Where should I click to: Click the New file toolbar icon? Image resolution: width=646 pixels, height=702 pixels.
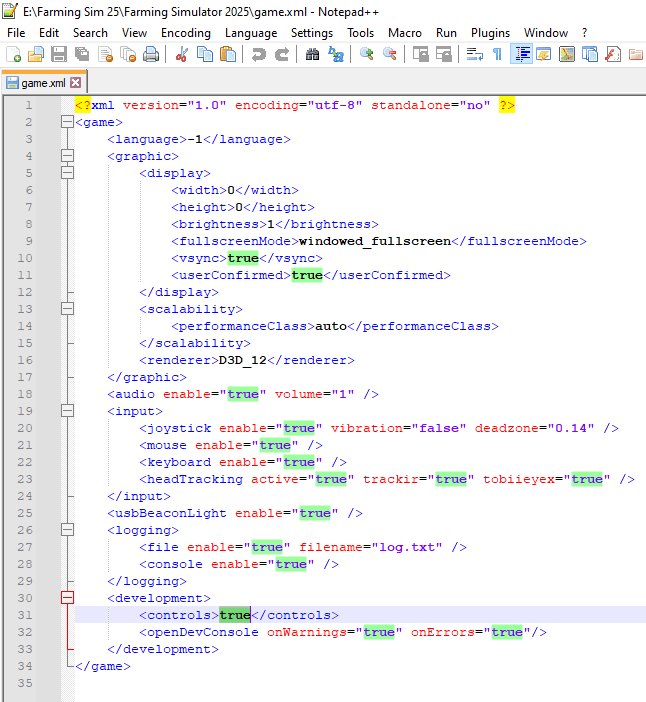click(14, 54)
